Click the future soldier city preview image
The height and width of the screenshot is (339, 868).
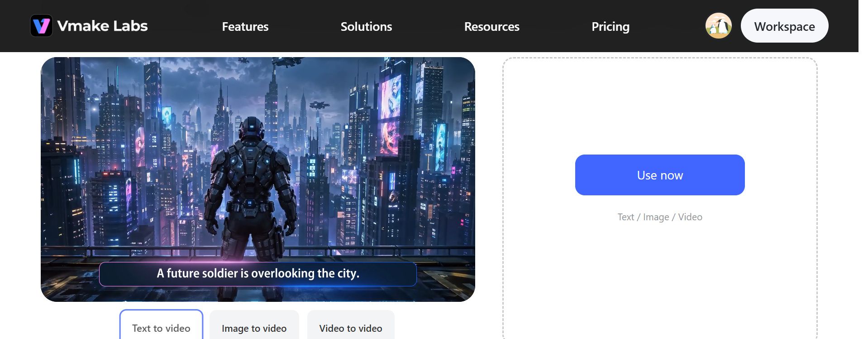tap(258, 179)
